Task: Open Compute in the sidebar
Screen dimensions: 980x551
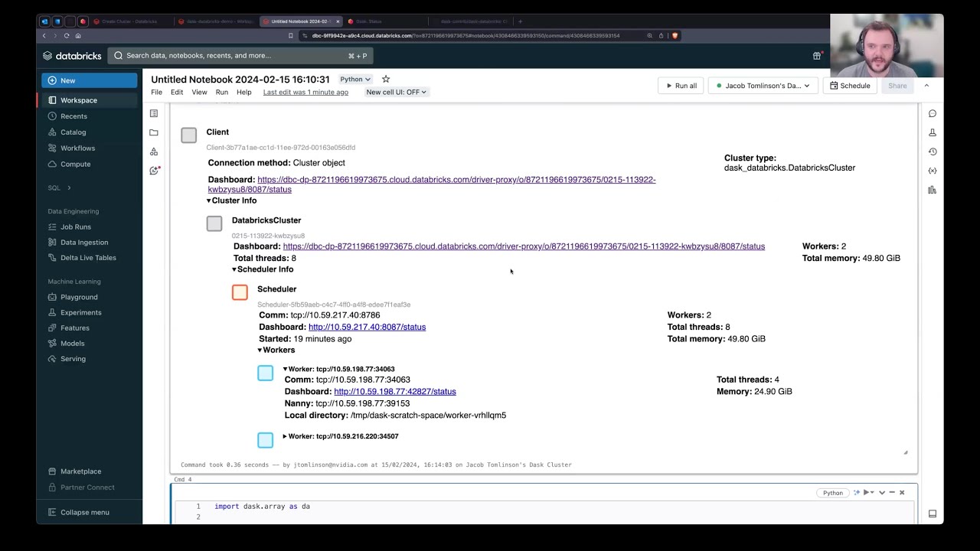Action: 75,164
